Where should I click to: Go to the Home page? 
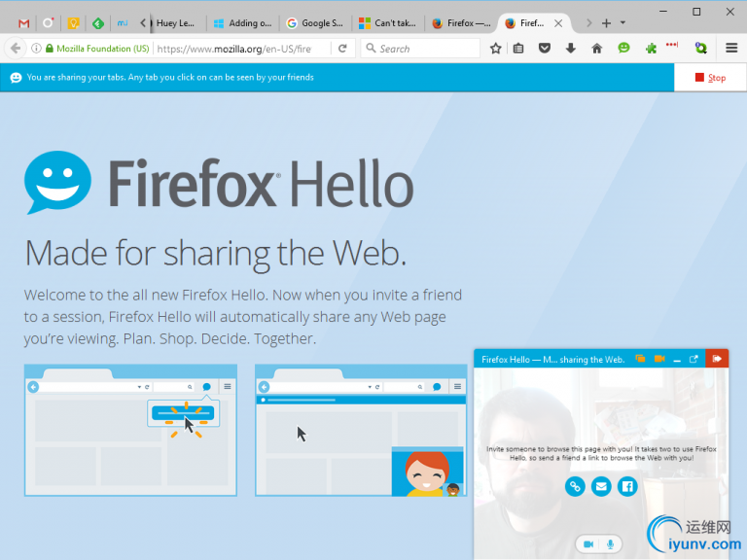[x=597, y=48]
